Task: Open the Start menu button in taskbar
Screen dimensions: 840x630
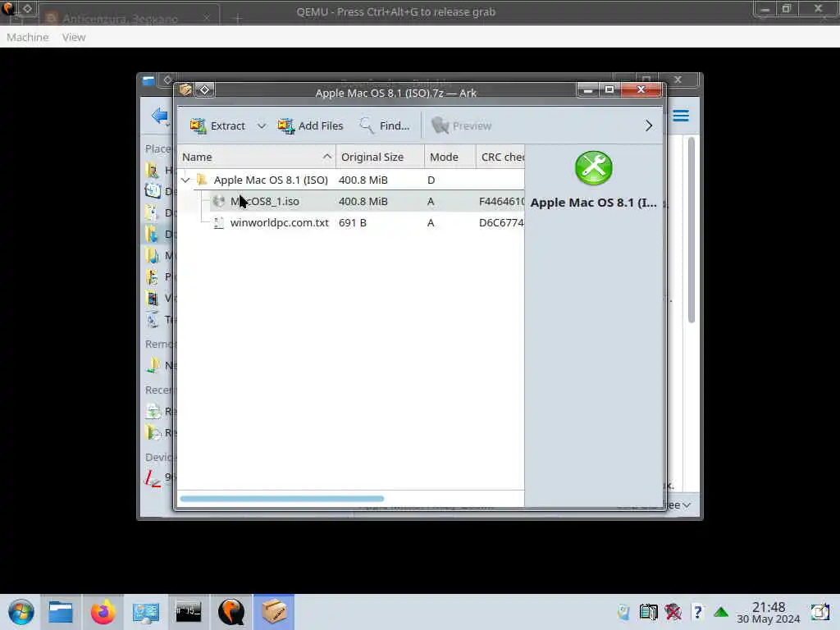Action: tap(21, 612)
